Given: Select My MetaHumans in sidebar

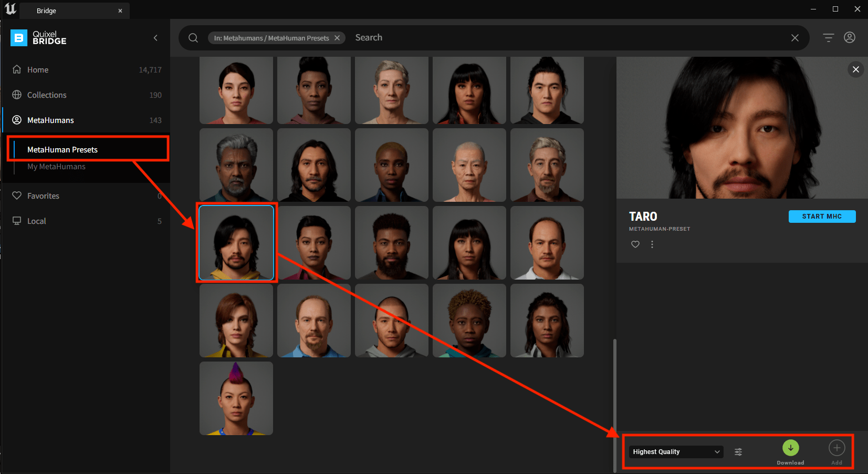Looking at the screenshot, I should point(56,167).
